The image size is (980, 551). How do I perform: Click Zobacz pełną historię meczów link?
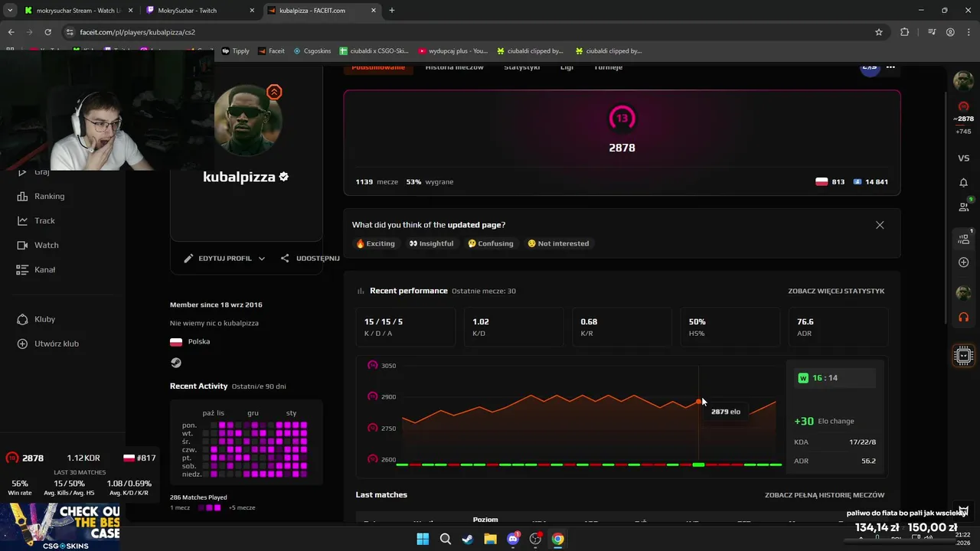(x=825, y=495)
